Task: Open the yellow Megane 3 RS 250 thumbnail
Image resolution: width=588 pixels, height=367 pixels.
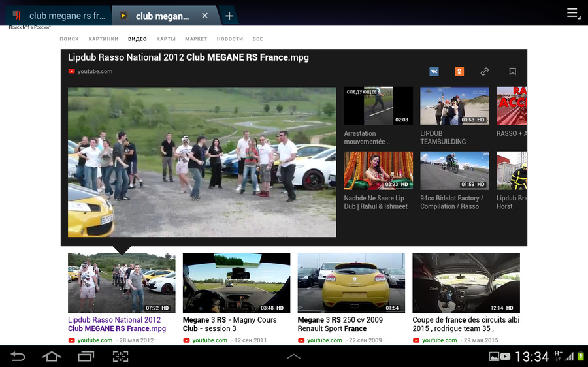Action: (x=351, y=283)
